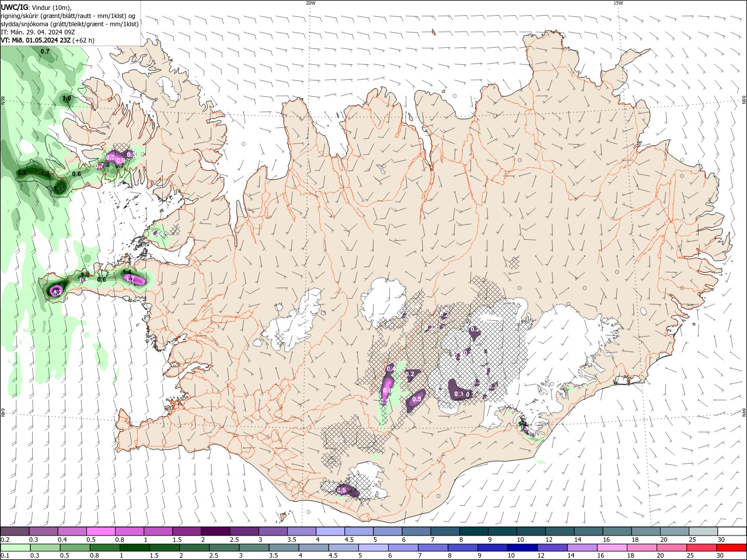747x560 pixels.
Task: Click the VT: Mið. 01.05.2024 23Z valid time
Action: click(x=36, y=40)
